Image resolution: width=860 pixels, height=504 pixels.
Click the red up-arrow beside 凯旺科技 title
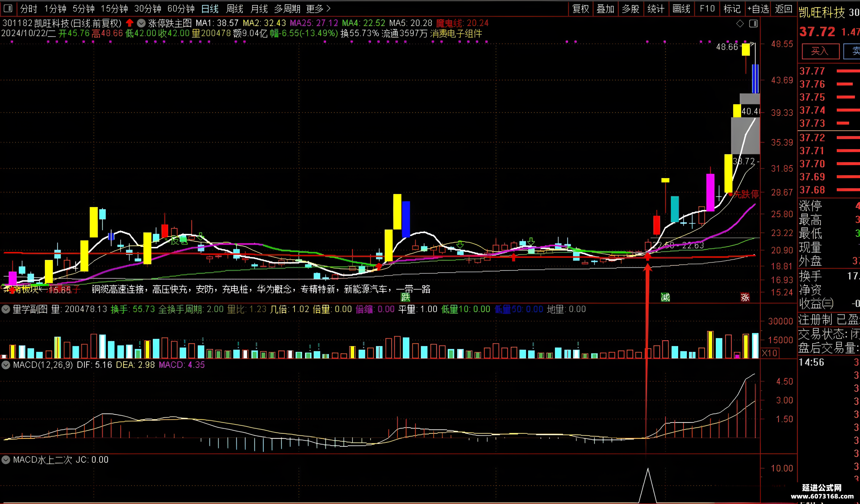tap(130, 23)
